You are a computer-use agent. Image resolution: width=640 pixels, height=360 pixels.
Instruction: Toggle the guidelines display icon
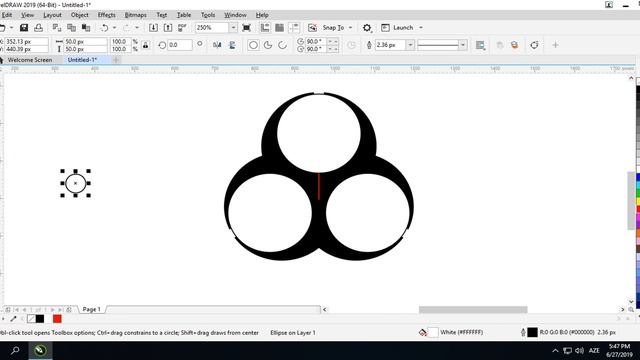(294, 28)
